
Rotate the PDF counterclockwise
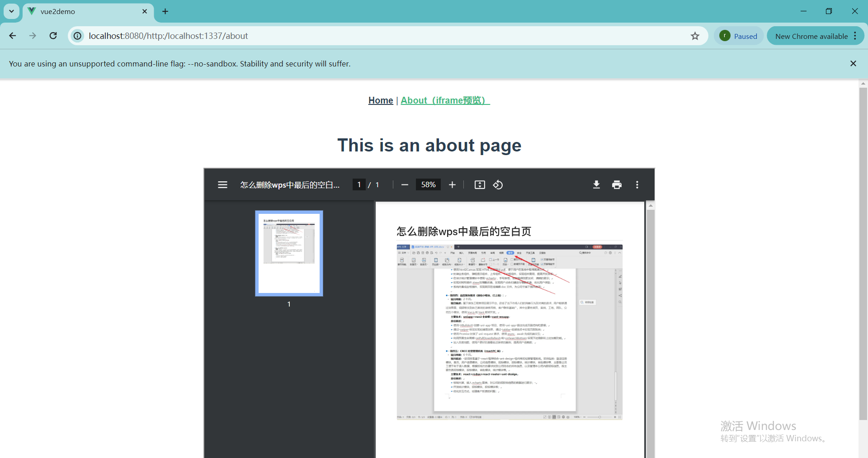498,184
